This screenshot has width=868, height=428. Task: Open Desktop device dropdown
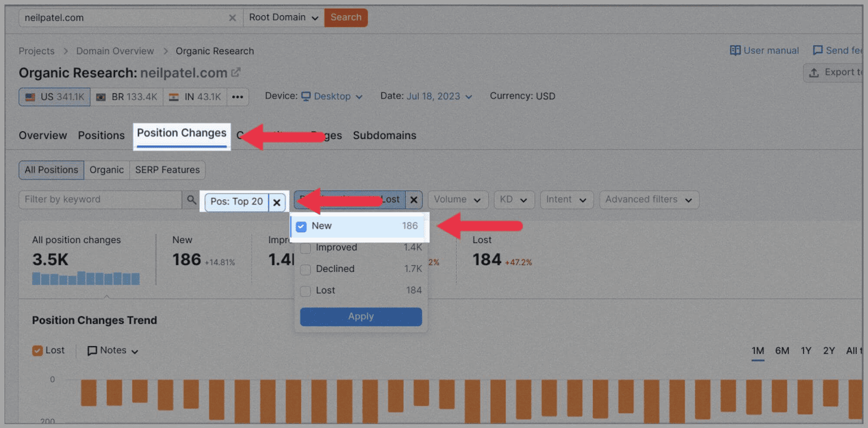pyautogui.click(x=332, y=96)
